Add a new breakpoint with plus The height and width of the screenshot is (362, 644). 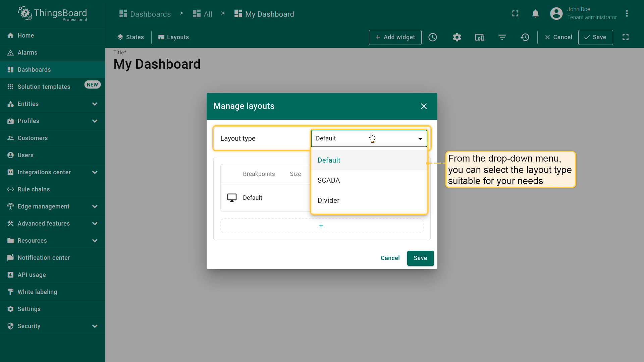pos(321,226)
